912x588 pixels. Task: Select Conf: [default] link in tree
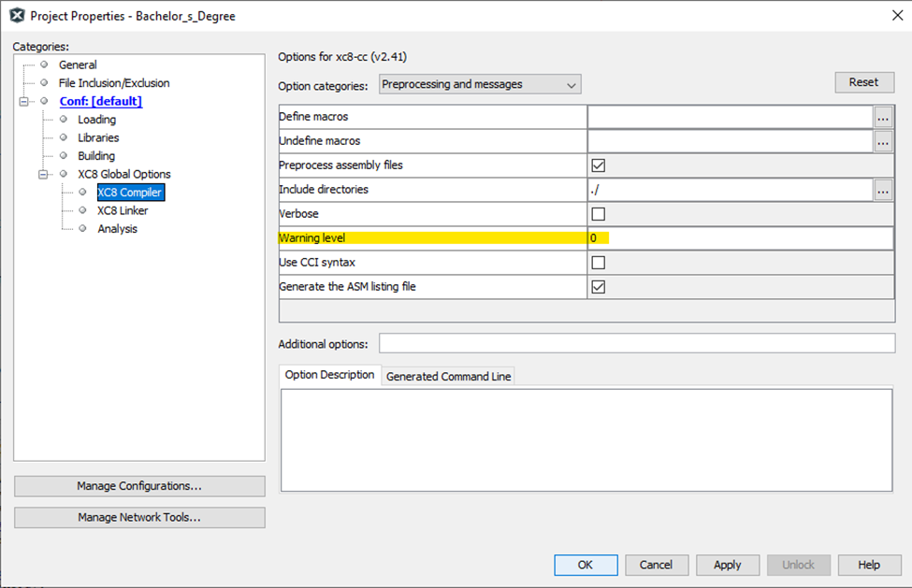pyautogui.click(x=101, y=101)
